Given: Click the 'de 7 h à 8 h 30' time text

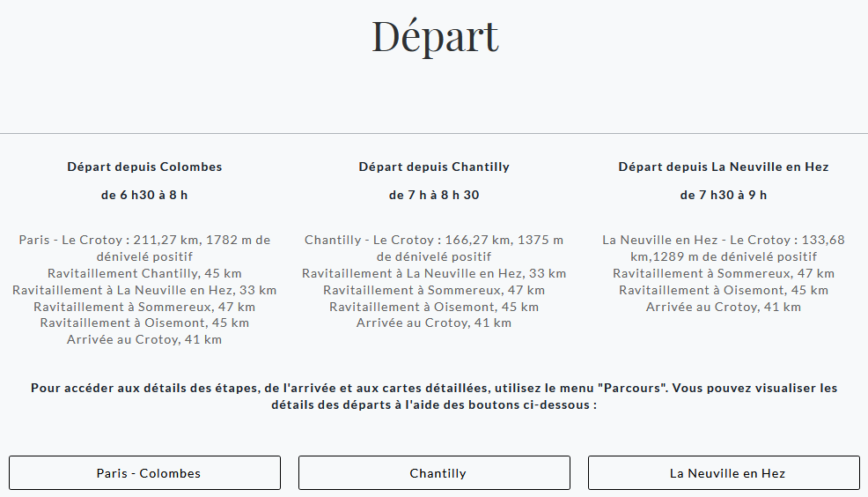Looking at the screenshot, I should click(434, 195).
